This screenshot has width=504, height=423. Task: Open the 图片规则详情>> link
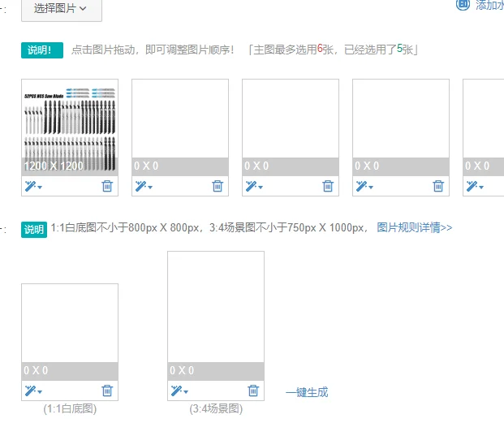coord(415,227)
